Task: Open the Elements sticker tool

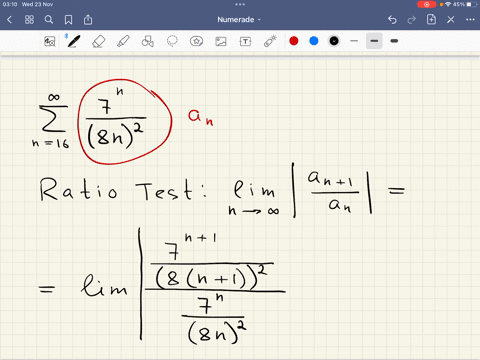Action: (196, 41)
